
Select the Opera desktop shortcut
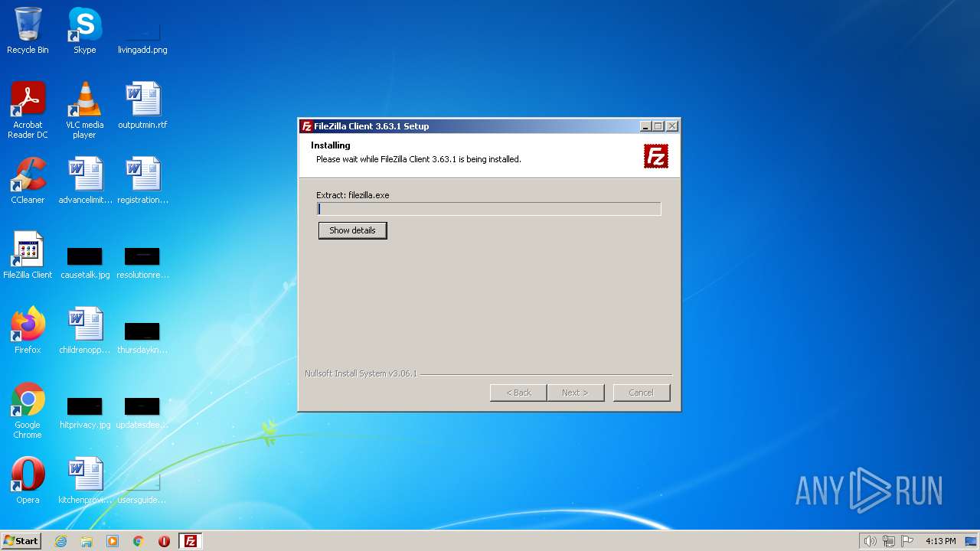click(28, 481)
